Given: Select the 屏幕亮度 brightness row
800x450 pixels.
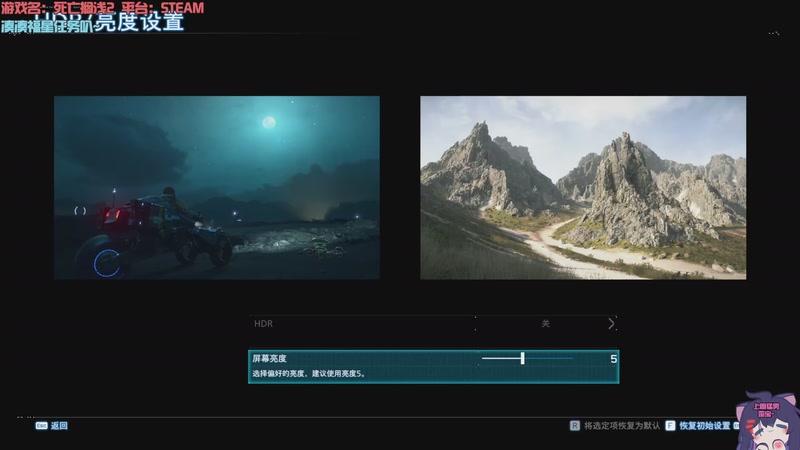Looking at the screenshot, I should pos(433,366).
